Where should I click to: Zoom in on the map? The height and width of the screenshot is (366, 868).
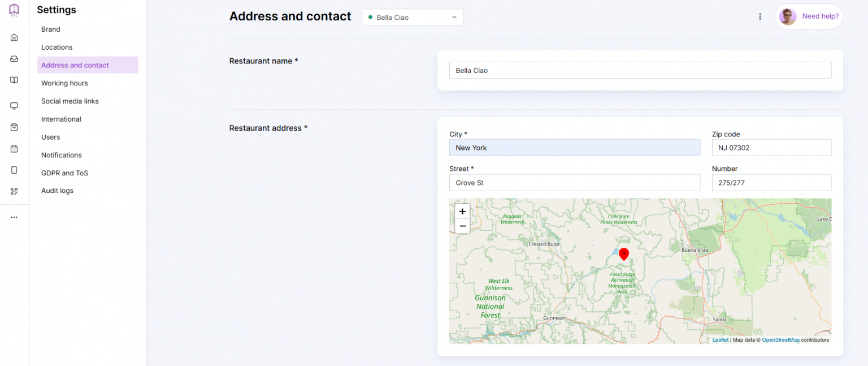tap(462, 212)
